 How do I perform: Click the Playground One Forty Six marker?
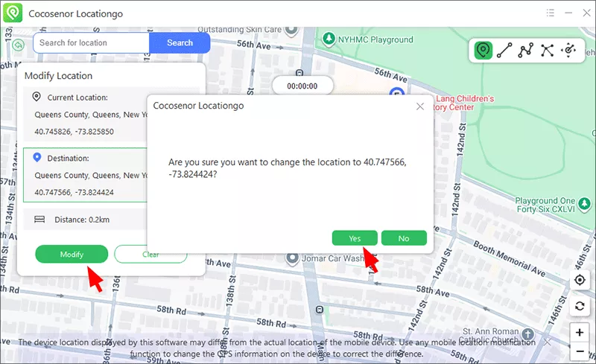(584, 204)
